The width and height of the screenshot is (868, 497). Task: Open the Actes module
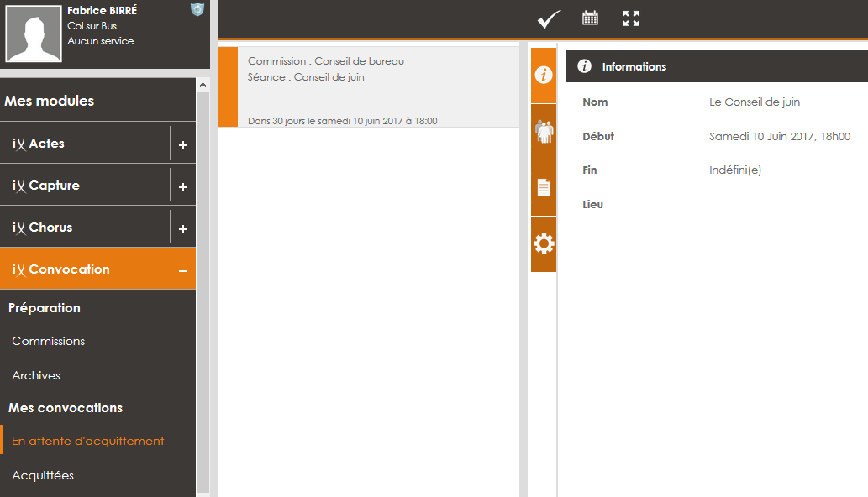[84, 144]
